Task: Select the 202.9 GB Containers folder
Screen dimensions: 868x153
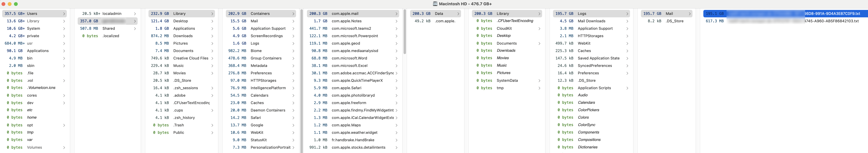Action: point(261,14)
